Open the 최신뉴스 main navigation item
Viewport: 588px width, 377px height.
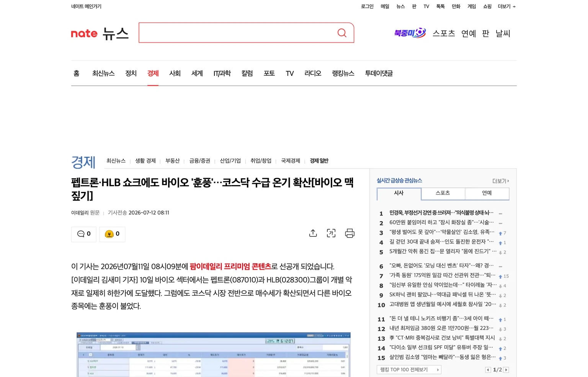click(x=103, y=73)
